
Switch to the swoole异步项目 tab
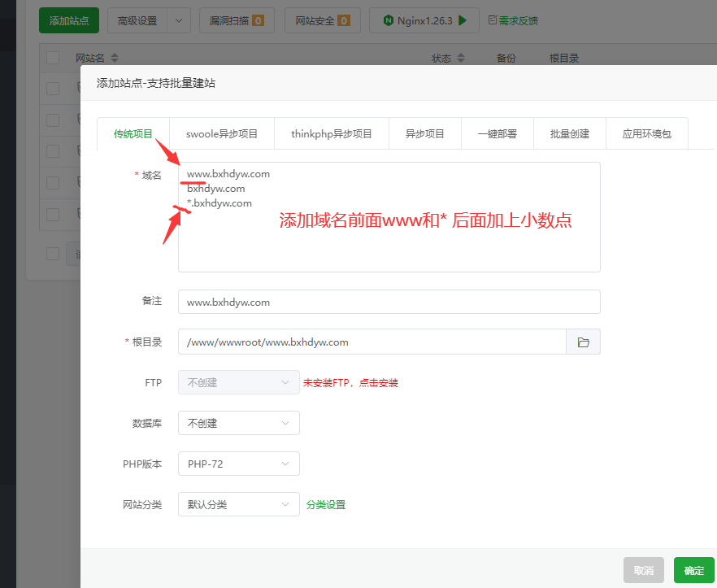222,133
